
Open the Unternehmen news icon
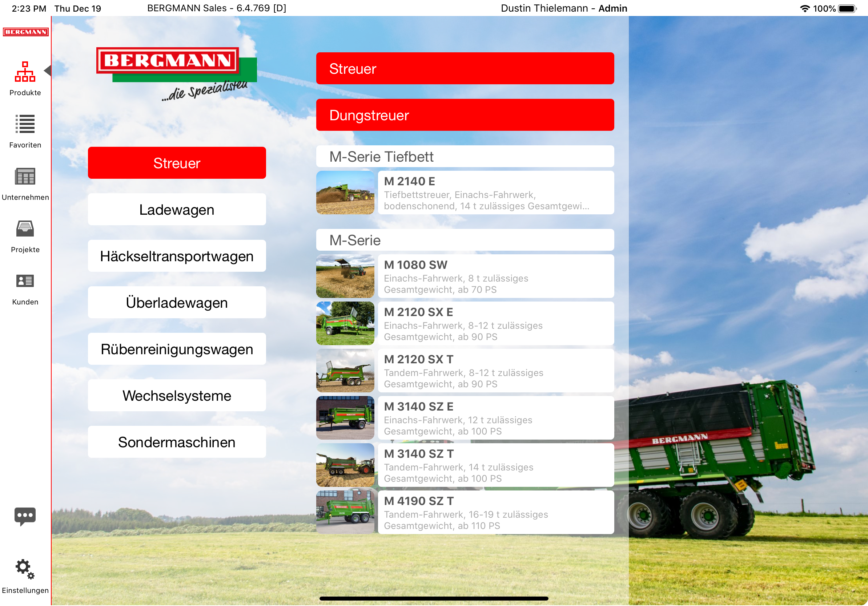[x=25, y=177]
